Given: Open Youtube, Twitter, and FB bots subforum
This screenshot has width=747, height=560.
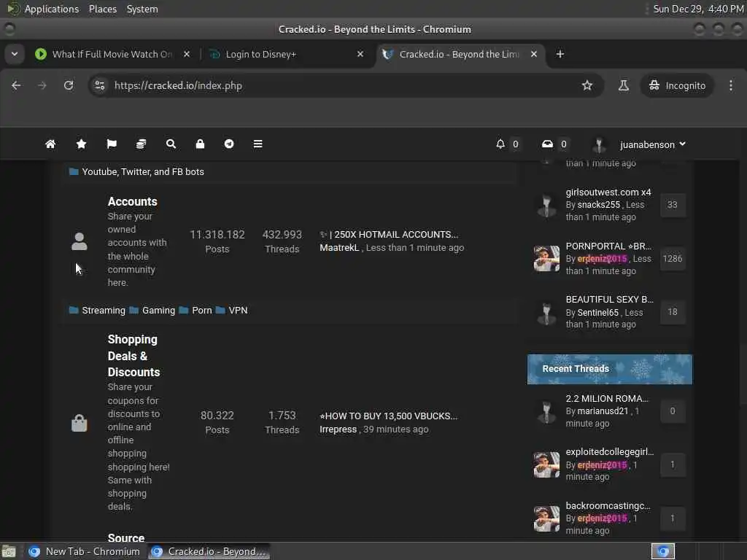Looking at the screenshot, I should [142, 171].
